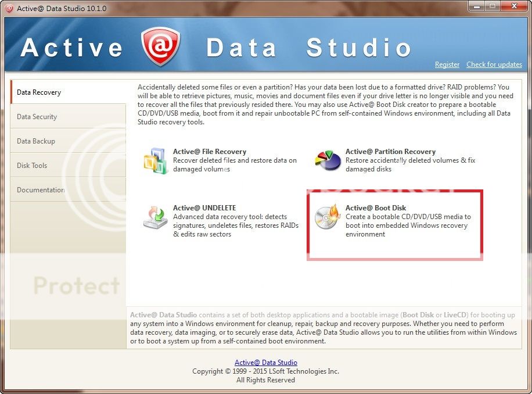Click the window title 'Active@ Data Studio 10.1.0'
532x394 pixels.
tap(62, 8)
